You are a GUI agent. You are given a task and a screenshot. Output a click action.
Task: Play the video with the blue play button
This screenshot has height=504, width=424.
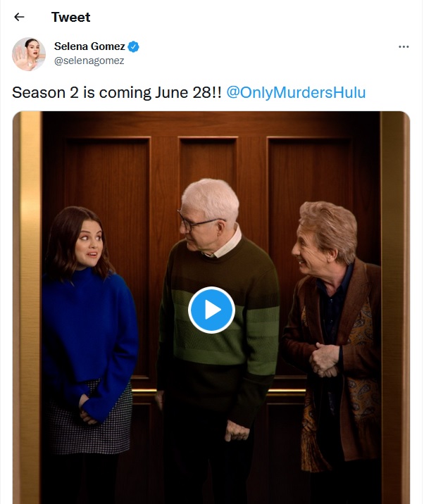(211, 310)
